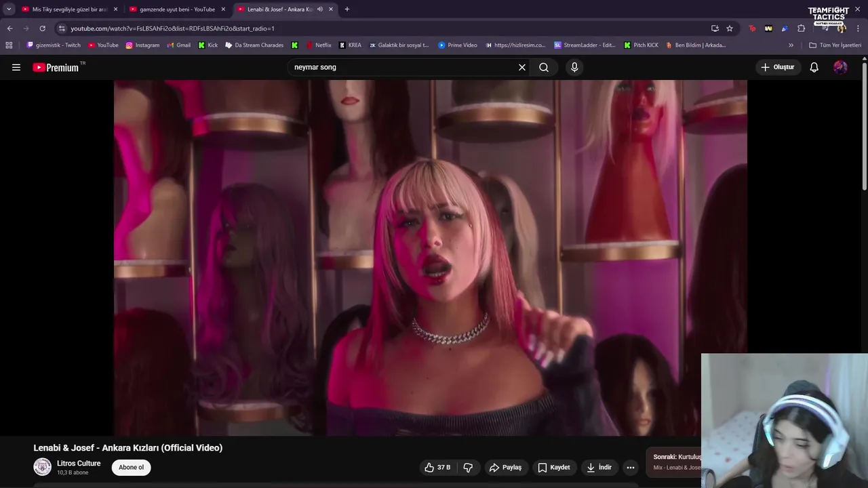Switch to 'gamzende uyut beni' tab
Screen dimensions: 868x488
(176, 9)
